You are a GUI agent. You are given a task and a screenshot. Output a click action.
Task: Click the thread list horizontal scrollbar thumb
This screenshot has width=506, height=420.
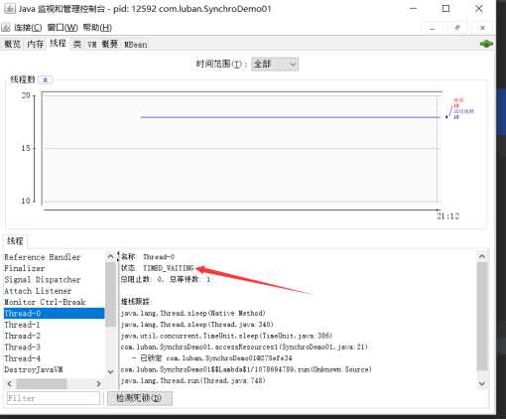(42, 384)
